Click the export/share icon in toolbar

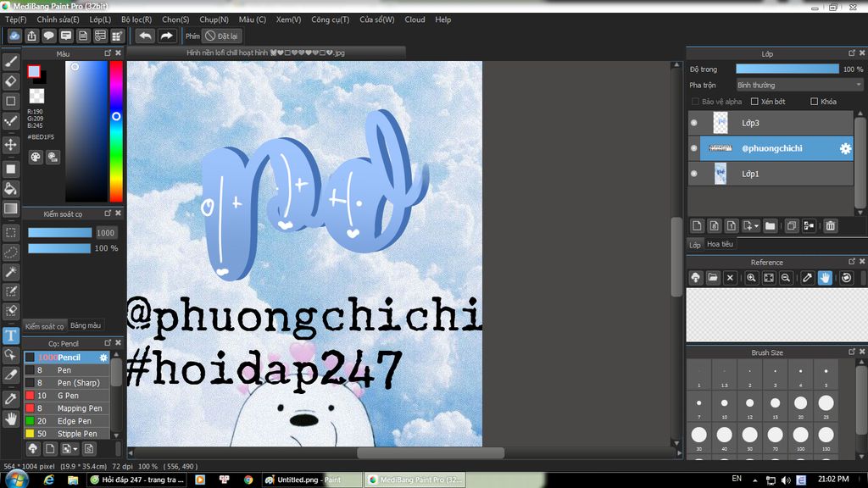pos(31,36)
